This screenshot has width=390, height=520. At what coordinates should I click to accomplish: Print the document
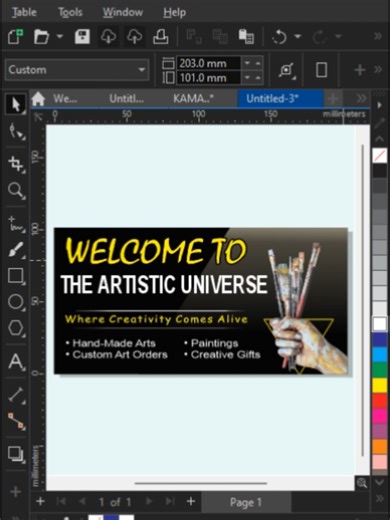click(160, 36)
